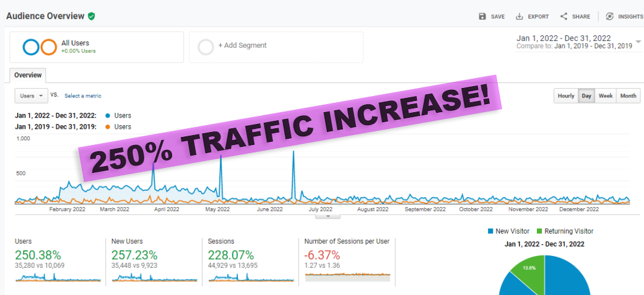The height and width of the screenshot is (295, 644).
Task: Click the empty Add Segment circle icon
Action: 206,46
